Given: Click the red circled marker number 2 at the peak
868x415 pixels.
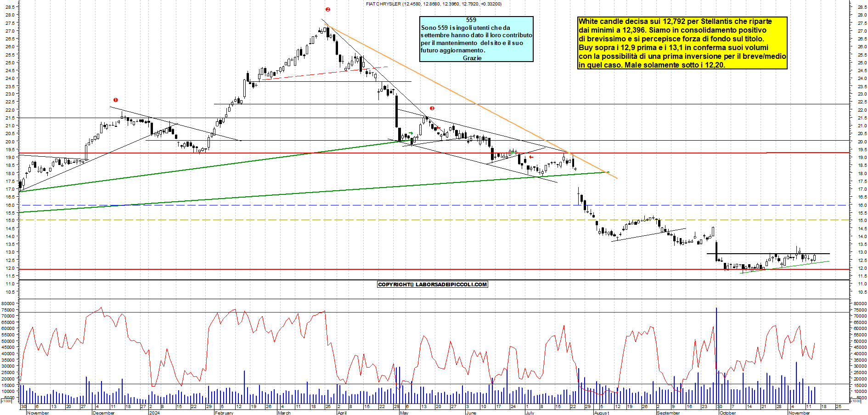Looking at the screenshot, I should coord(327,9).
